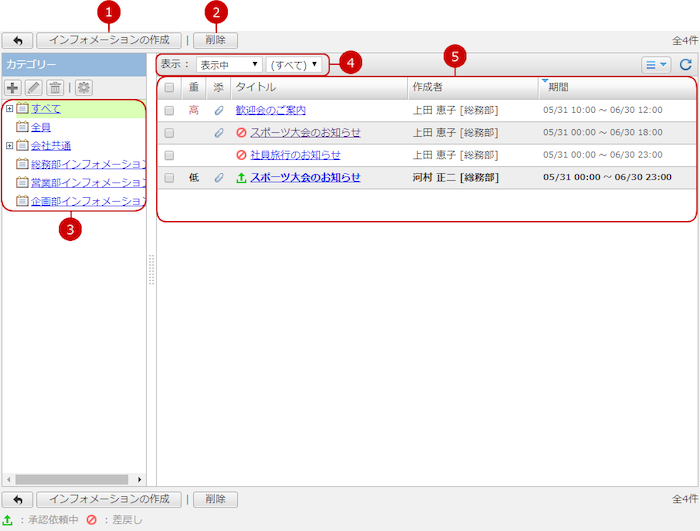Open the category settings gear icon

coord(83,88)
